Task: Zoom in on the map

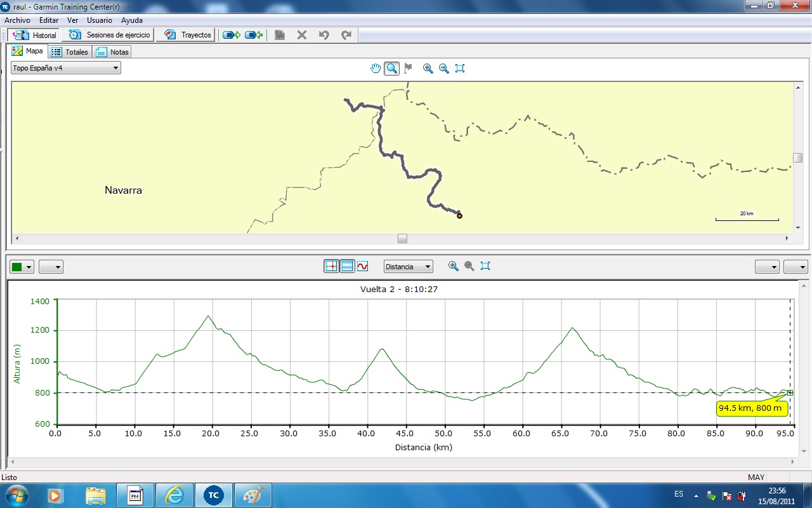Action: [428, 69]
